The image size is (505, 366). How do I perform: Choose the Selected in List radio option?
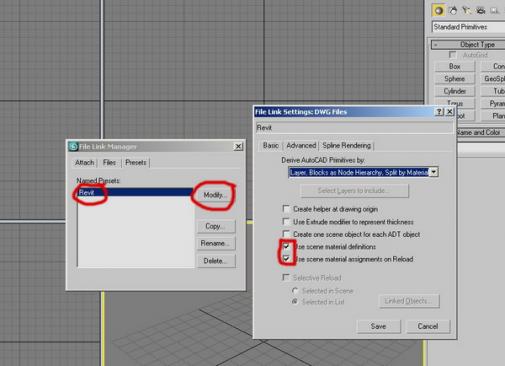click(295, 302)
